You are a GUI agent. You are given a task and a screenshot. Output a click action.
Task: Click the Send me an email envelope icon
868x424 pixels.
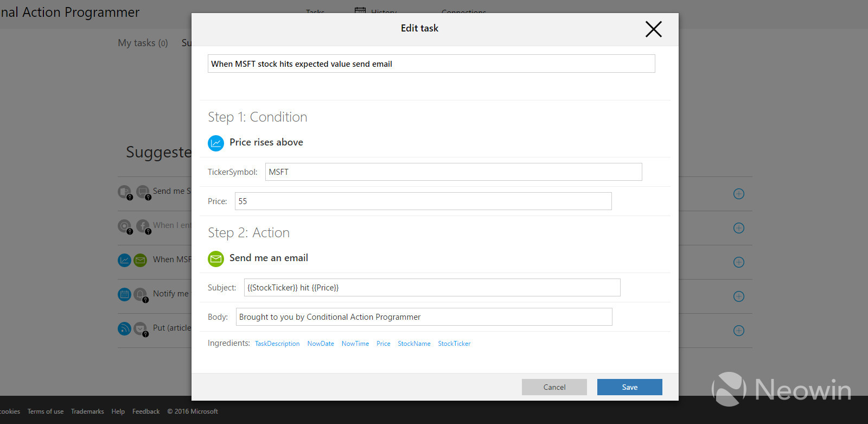coord(216,259)
